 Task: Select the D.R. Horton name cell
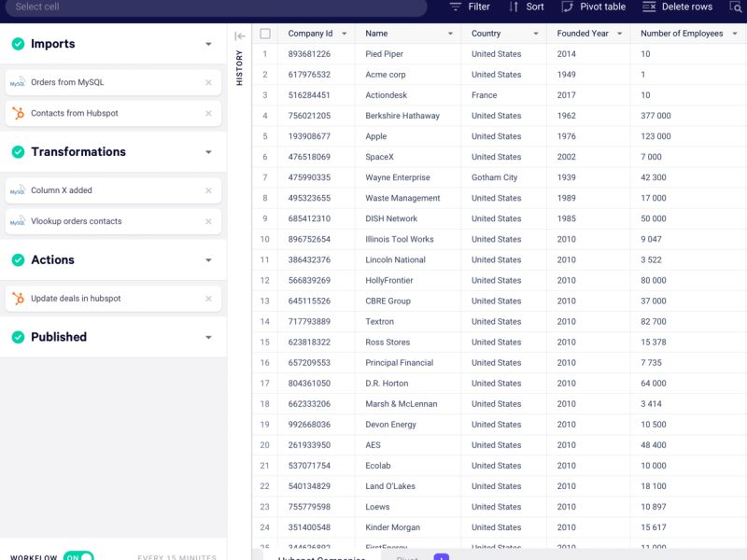[408, 383]
